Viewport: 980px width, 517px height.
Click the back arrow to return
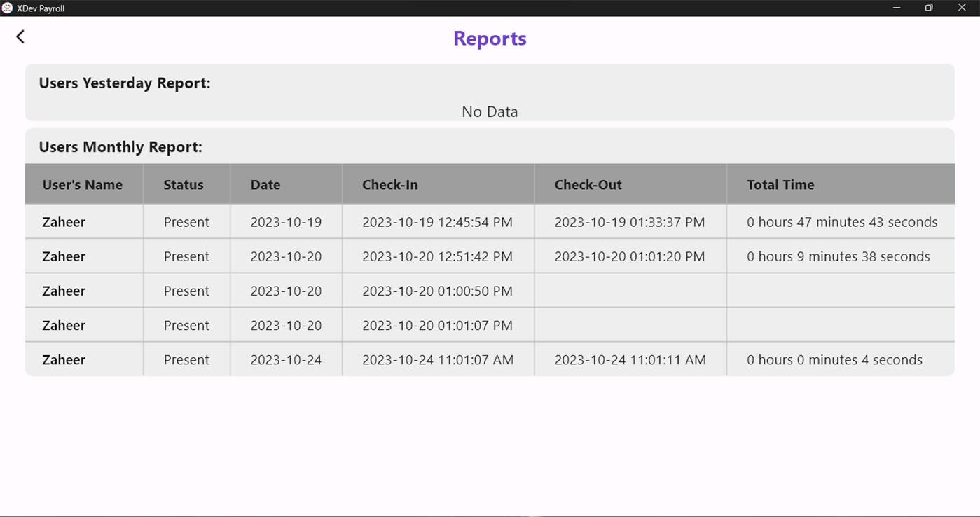pyautogui.click(x=20, y=36)
